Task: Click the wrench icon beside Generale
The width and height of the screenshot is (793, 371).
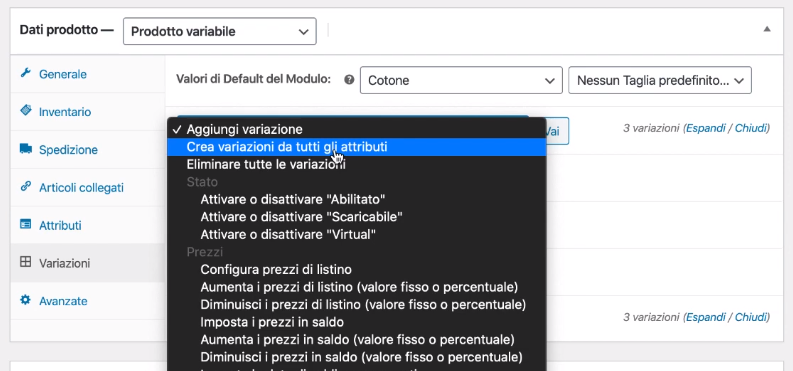Action: (x=25, y=73)
